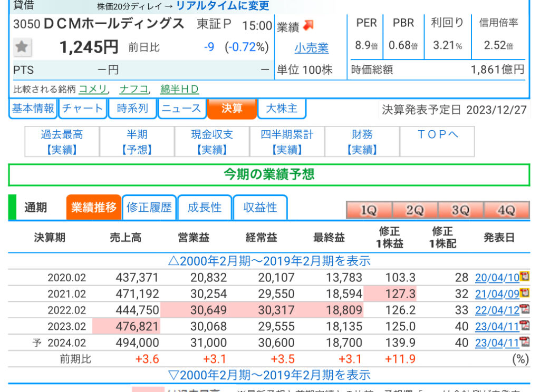
Task: Click 時価総額 value 1,861億円
Action: pos(498,70)
